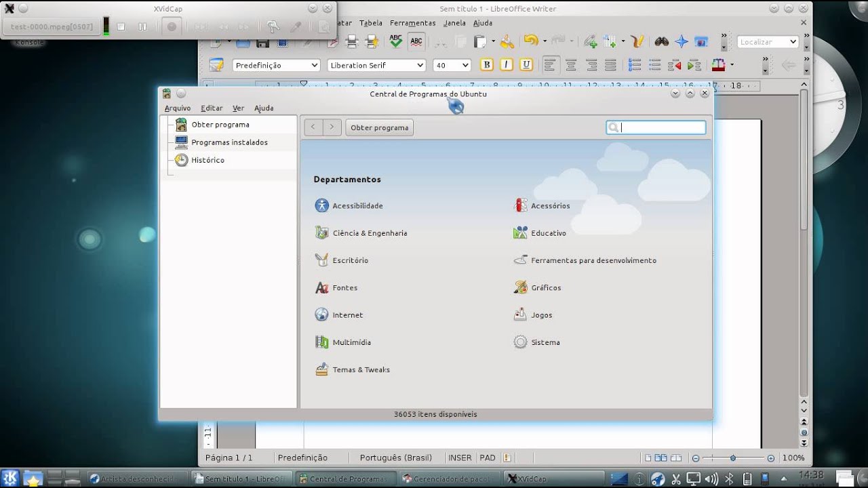The width and height of the screenshot is (868, 488).
Task: Open the Janela menu in Writer
Action: point(454,22)
